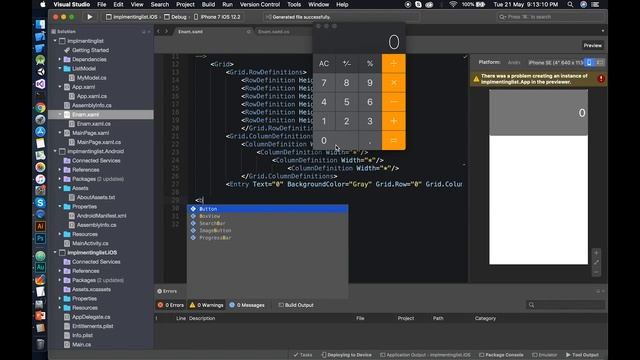640x360 pixels.
Task: Navigate forward in editor history
Action: click(x=167, y=31)
